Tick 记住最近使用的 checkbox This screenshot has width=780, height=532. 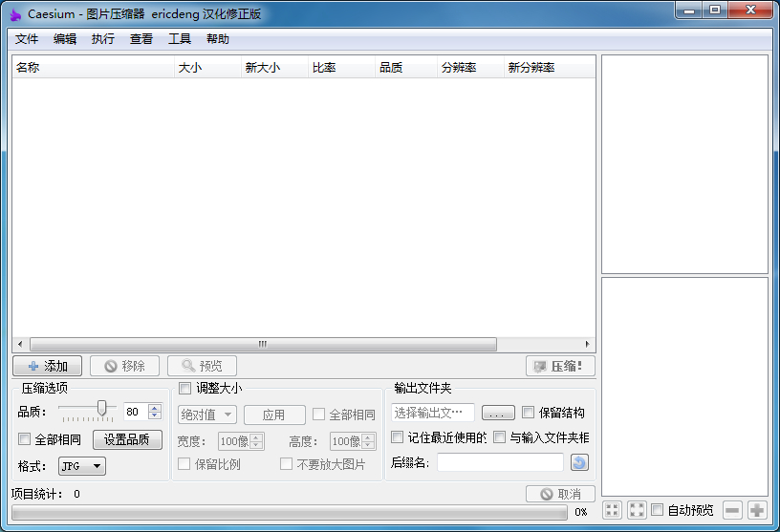(398, 437)
